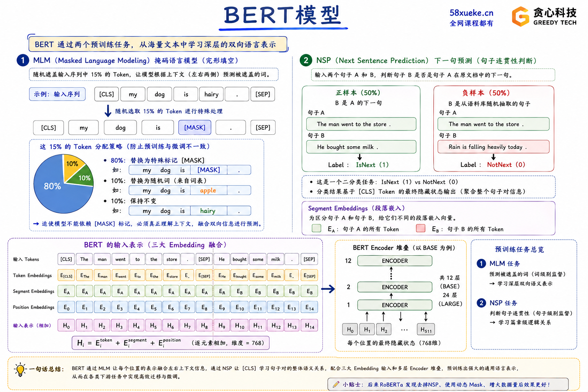Open the 58xueke.cn link
Screen dimensions: 588x392
click(471, 13)
